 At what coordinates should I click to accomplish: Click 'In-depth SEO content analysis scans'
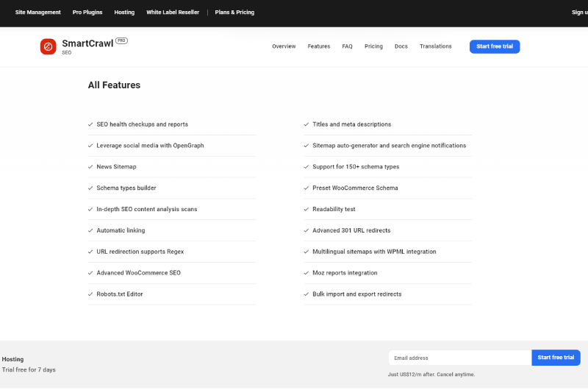[x=146, y=209]
